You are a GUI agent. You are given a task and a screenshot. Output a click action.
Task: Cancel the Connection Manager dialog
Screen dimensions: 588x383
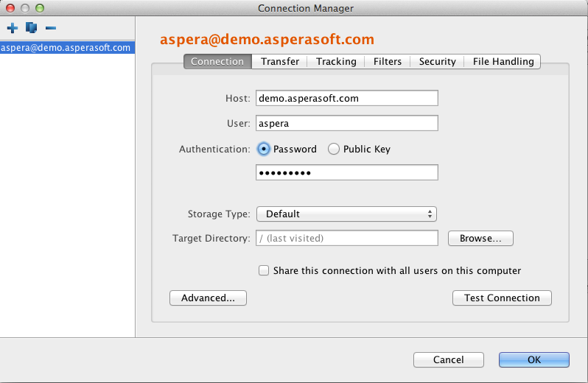tap(449, 359)
